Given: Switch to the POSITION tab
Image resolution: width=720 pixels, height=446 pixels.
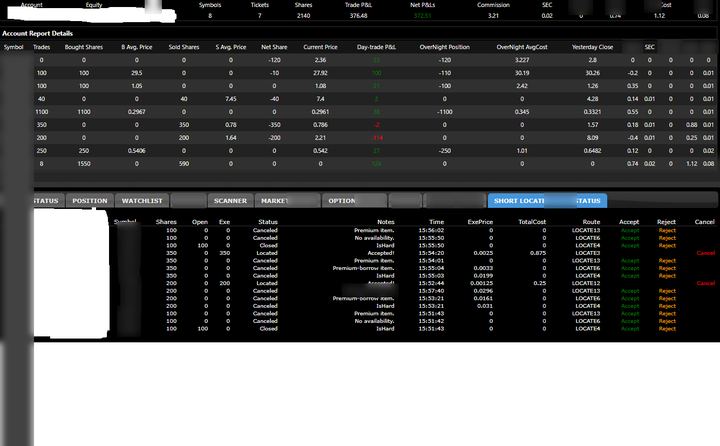Looking at the screenshot, I should (x=90, y=201).
